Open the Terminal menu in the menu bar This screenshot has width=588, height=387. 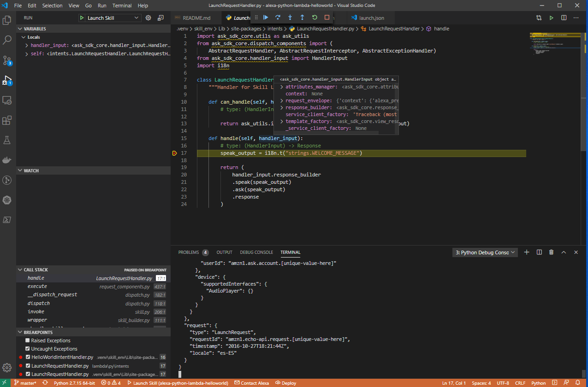(x=122, y=6)
